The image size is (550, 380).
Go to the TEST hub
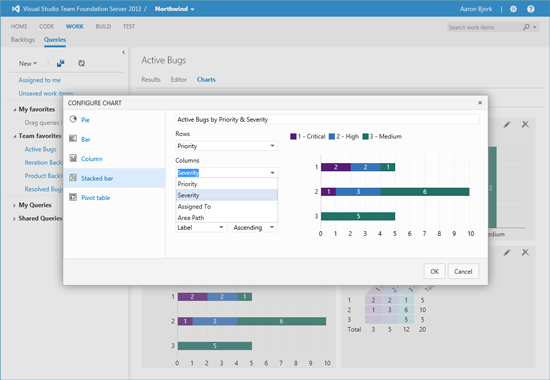(129, 26)
